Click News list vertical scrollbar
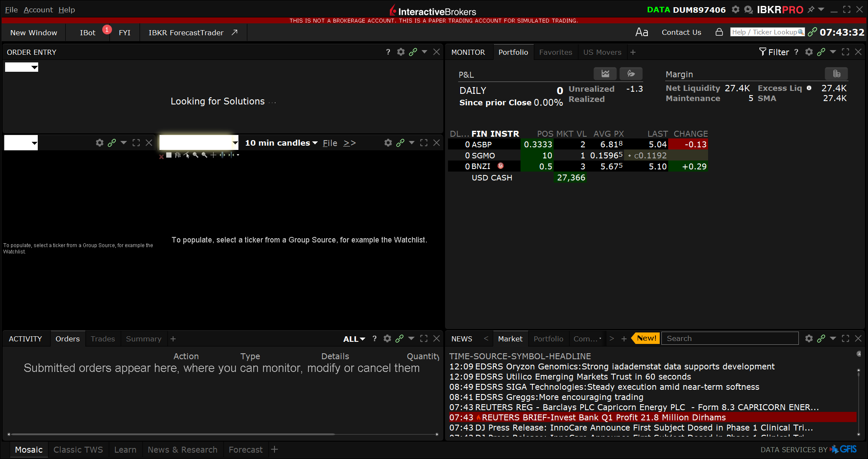This screenshot has height=459, width=868. coord(858,402)
